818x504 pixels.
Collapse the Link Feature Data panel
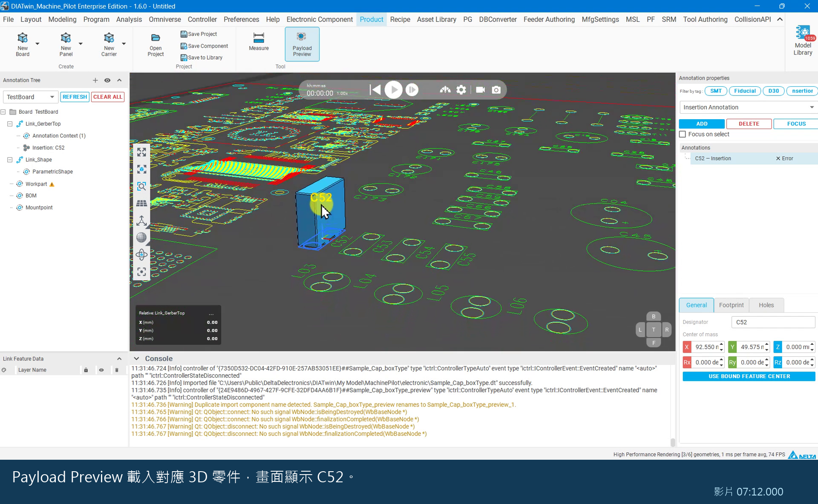[x=119, y=359]
